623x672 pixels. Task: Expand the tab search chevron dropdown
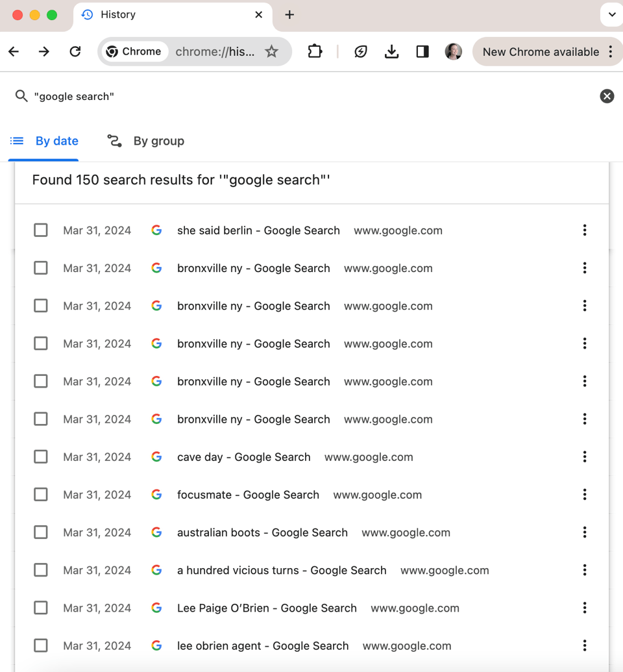coord(612,14)
